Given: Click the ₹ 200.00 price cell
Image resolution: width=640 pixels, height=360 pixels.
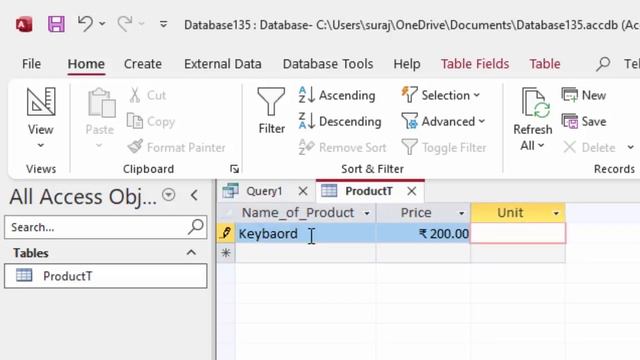Looking at the screenshot, I should tap(423, 233).
